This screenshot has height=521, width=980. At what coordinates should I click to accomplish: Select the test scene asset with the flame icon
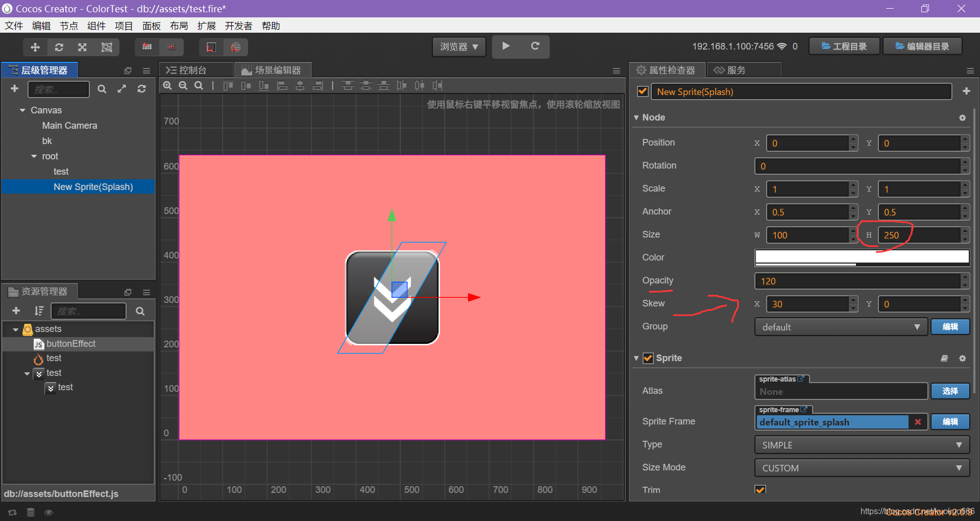tap(54, 358)
